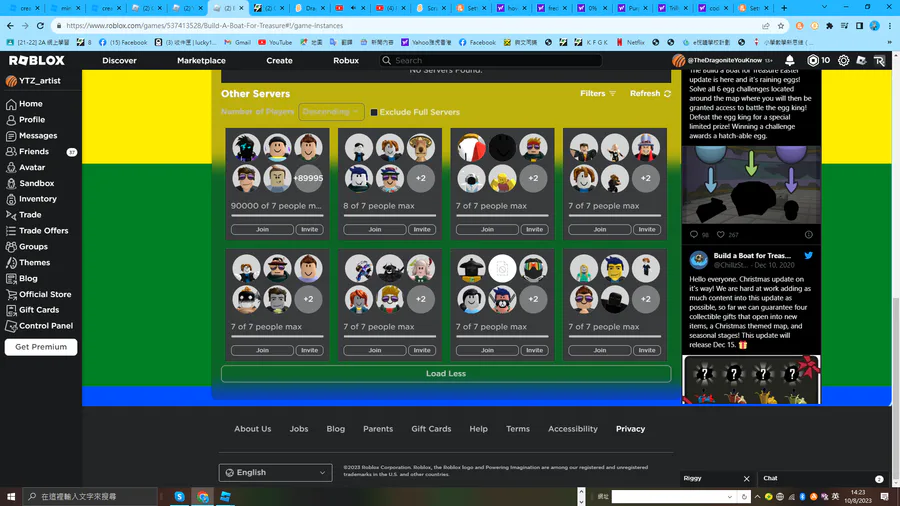Open the Twitter bird icon on the post
900x506 pixels.
tap(808, 256)
